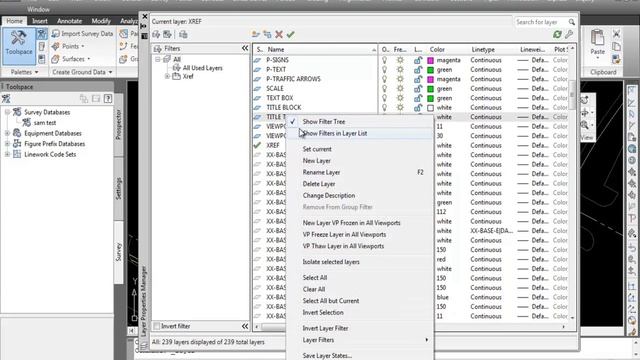Switch to the Modify ribbon tab

click(101, 21)
